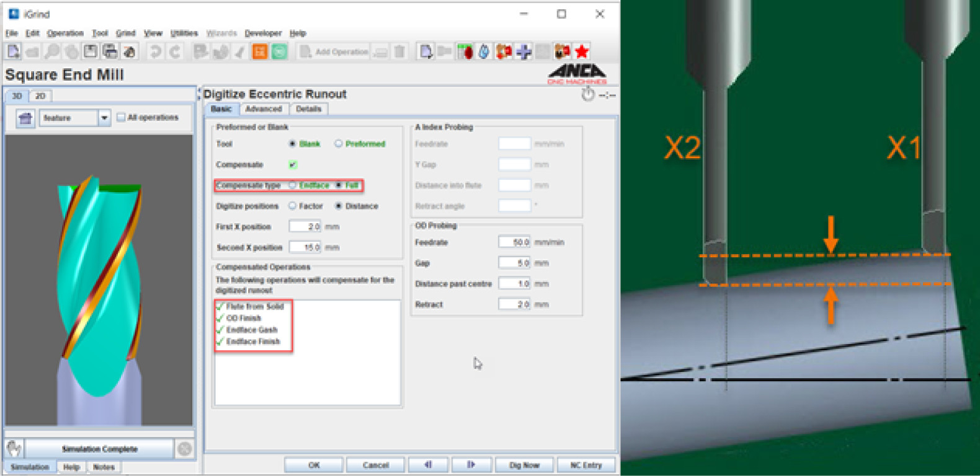The height and width of the screenshot is (476, 980).
Task: Click the Redo arrow icon
Action: coord(175,51)
